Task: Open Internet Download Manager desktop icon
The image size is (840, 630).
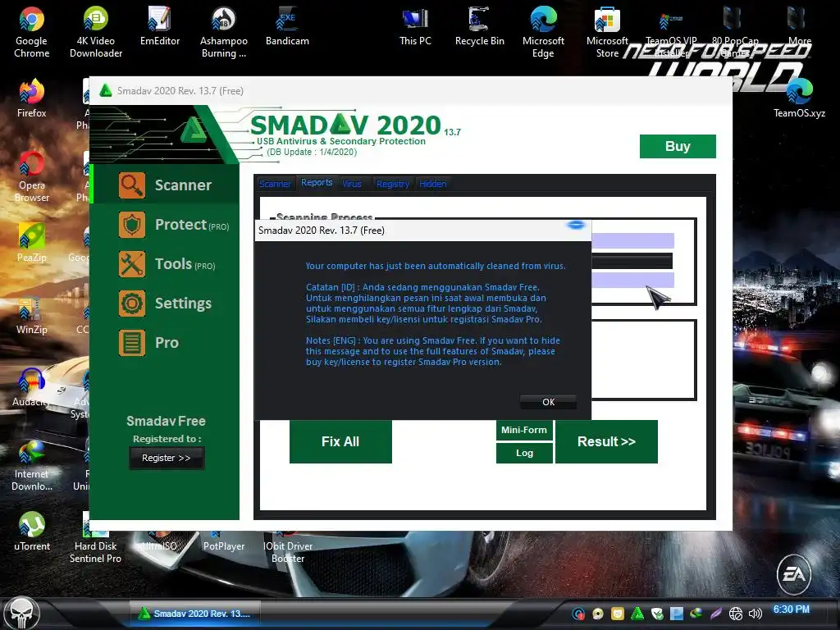Action: [32, 465]
